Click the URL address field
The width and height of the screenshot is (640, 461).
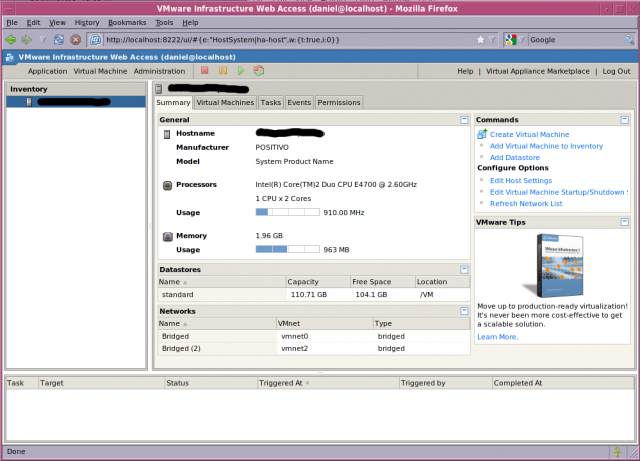[288, 40]
